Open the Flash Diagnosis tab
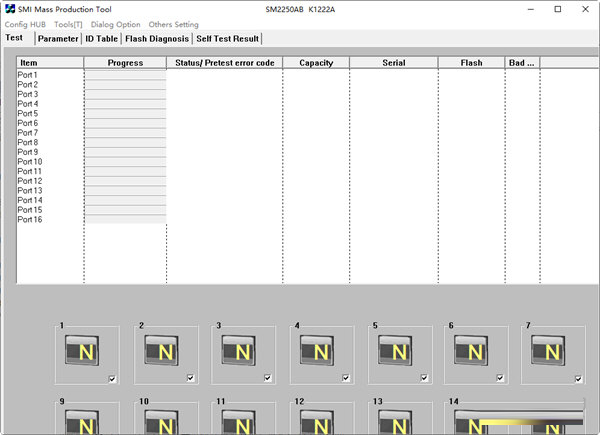This screenshot has width=600, height=435. [156, 39]
